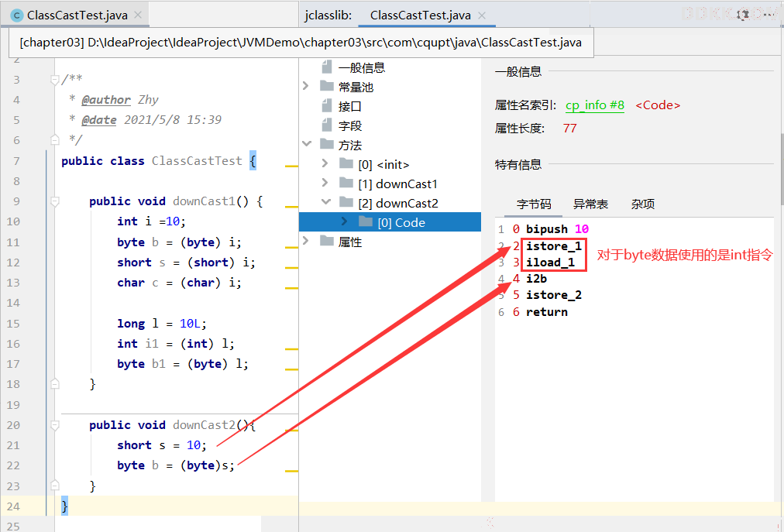Click the return bytecode instruction

[546, 312]
